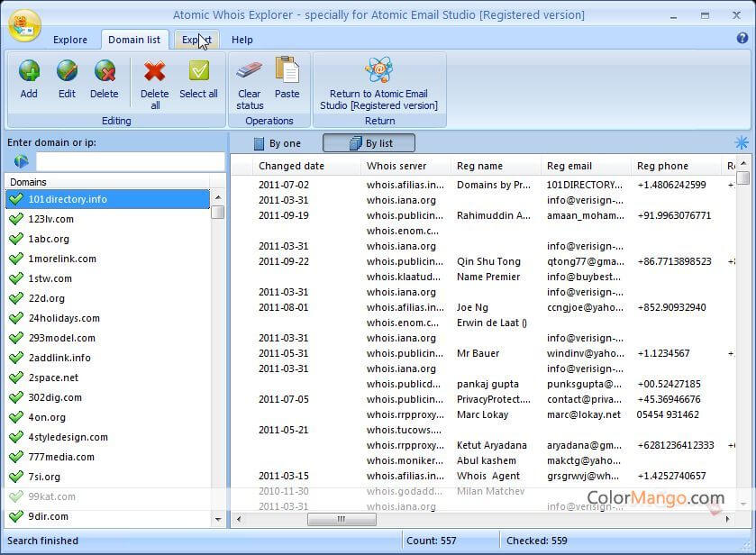Click the help question mark icon
The height and width of the screenshot is (555, 756).
(x=742, y=39)
